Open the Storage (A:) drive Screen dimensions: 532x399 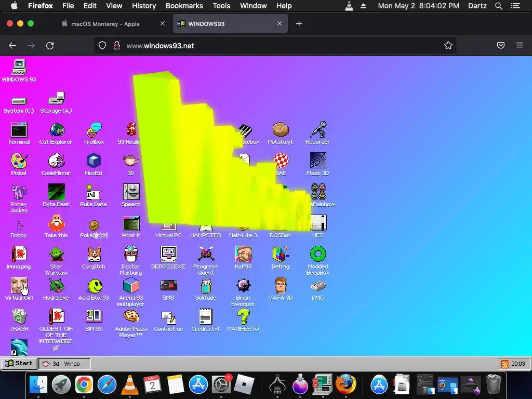click(56, 102)
